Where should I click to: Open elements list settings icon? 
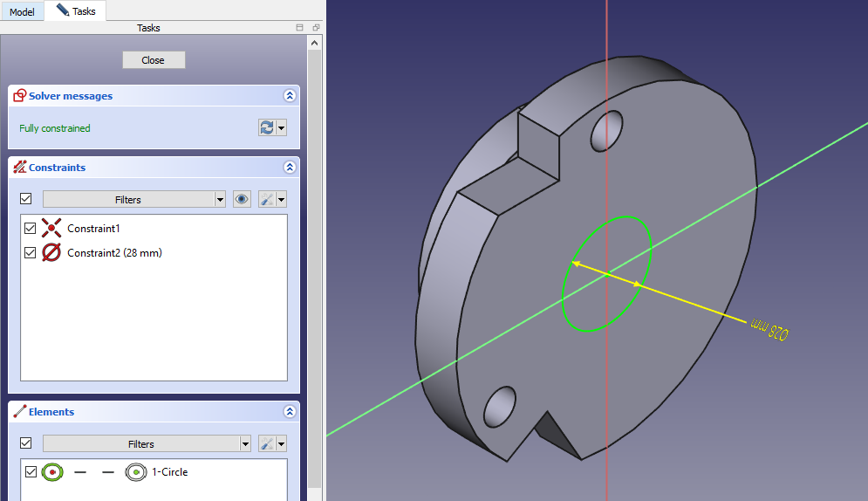point(267,443)
